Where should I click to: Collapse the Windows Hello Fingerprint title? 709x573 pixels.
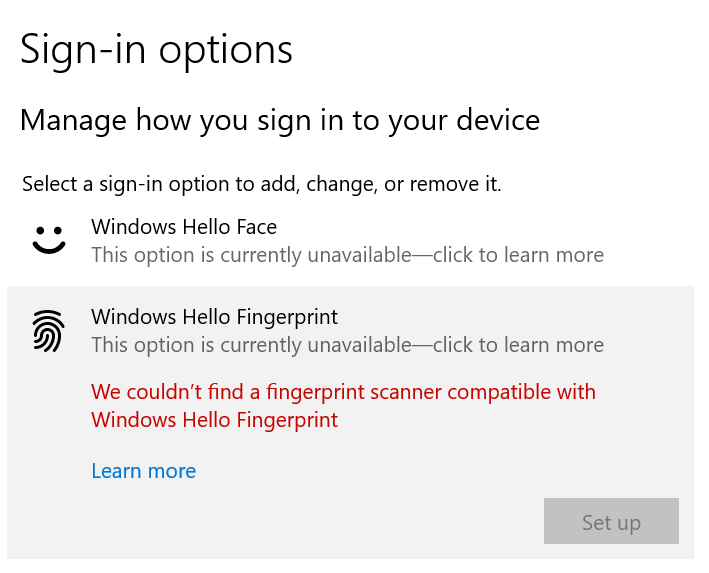214,317
